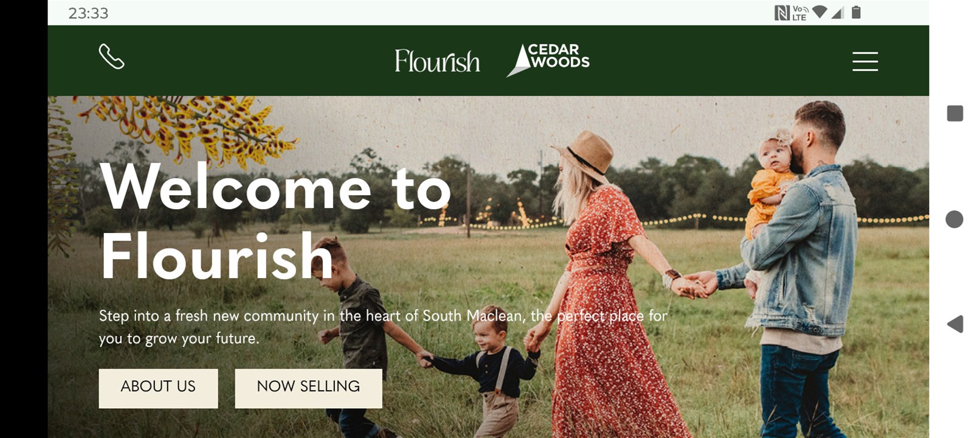The height and width of the screenshot is (438, 980).
Task: Tap the battery status icon
Action: point(856,12)
